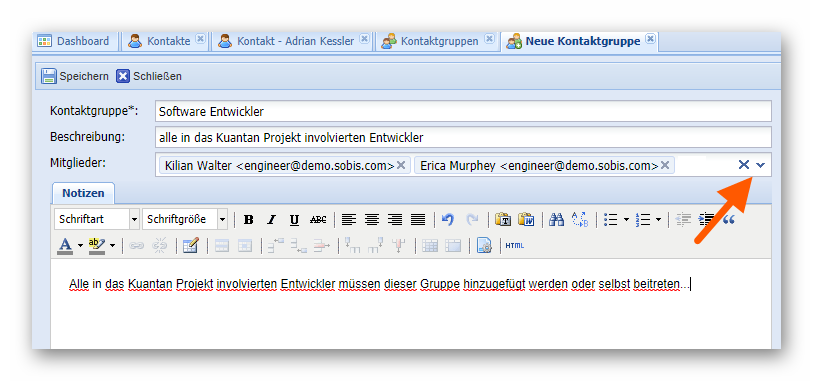The image size is (813, 381).
Task: Close the Kontakt - Adrian Kessler tab
Action: 365,39
